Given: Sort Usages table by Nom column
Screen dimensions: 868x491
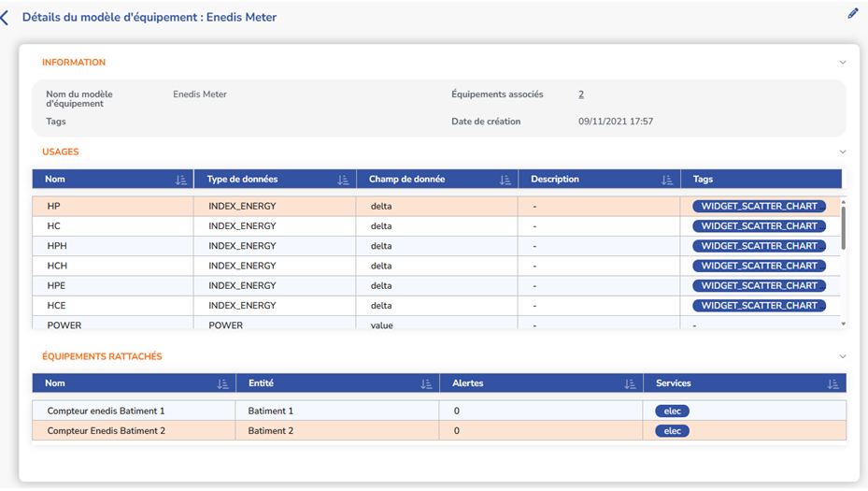Looking at the screenshot, I should pos(181,180).
